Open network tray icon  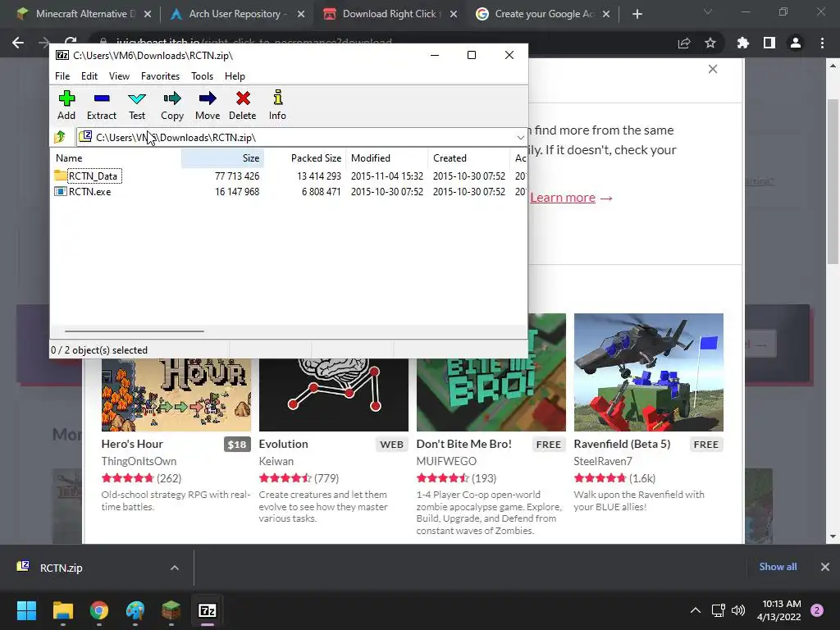pyautogui.click(x=718, y=610)
